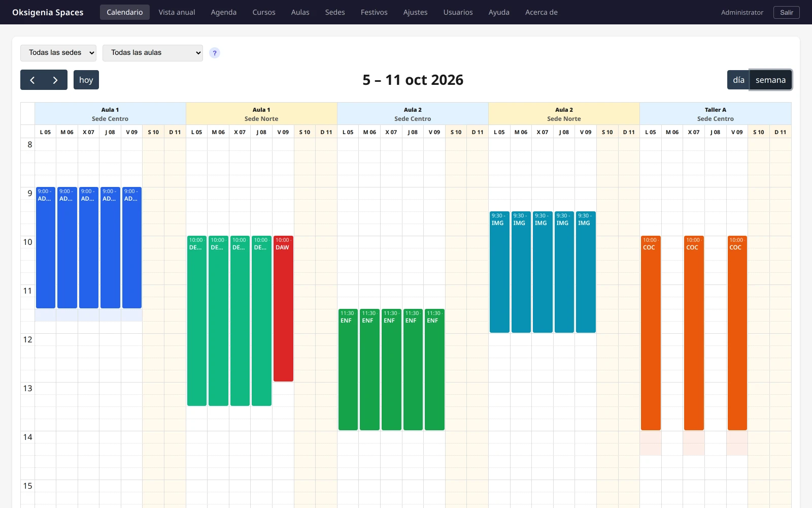Advance to next week using right chevron
This screenshot has height=508, width=812.
(55, 80)
